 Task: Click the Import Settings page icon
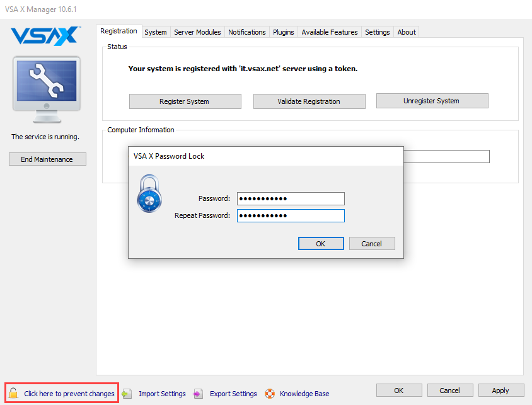(127, 394)
